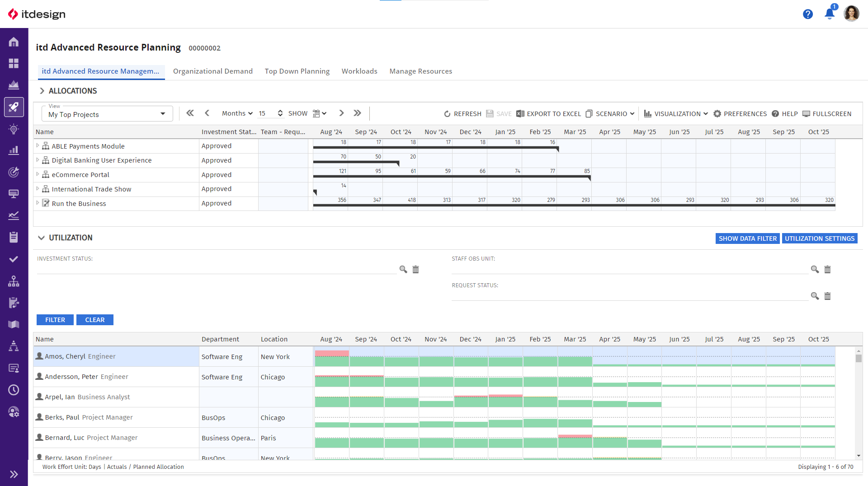Image resolution: width=868 pixels, height=486 pixels.
Task: Jump to first period with double-left arrows
Action: click(x=190, y=113)
